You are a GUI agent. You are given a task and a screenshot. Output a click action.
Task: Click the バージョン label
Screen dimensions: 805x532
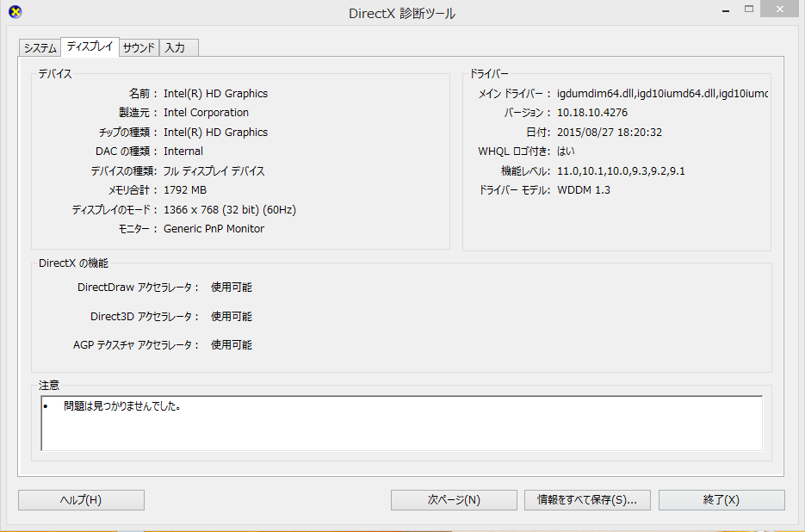527,113
